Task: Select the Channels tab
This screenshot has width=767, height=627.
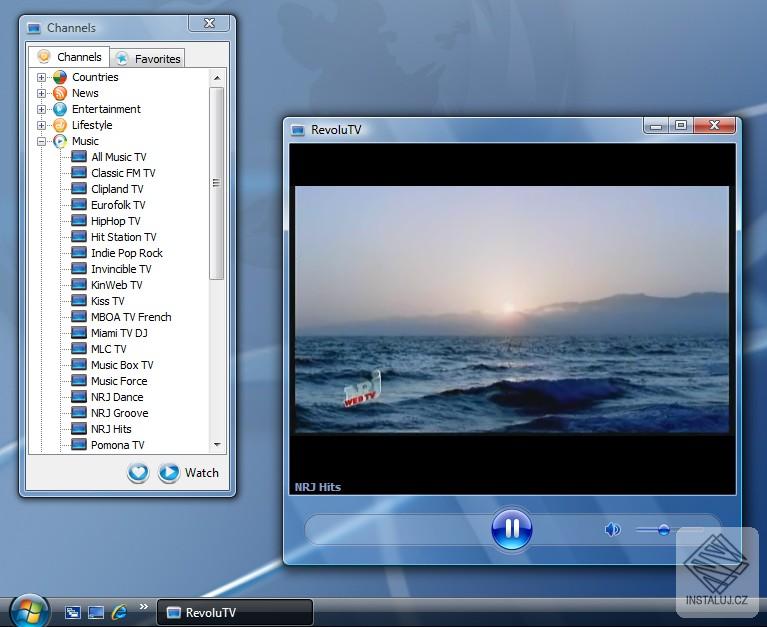Action: pos(69,57)
